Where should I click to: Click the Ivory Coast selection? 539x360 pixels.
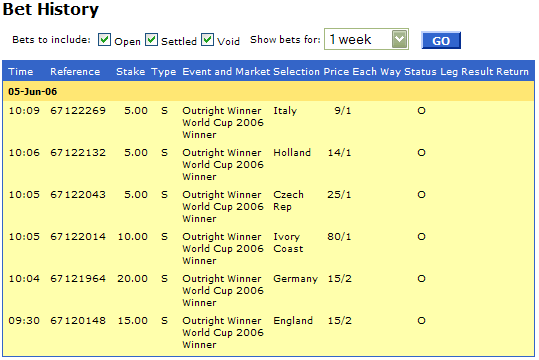click(x=288, y=242)
